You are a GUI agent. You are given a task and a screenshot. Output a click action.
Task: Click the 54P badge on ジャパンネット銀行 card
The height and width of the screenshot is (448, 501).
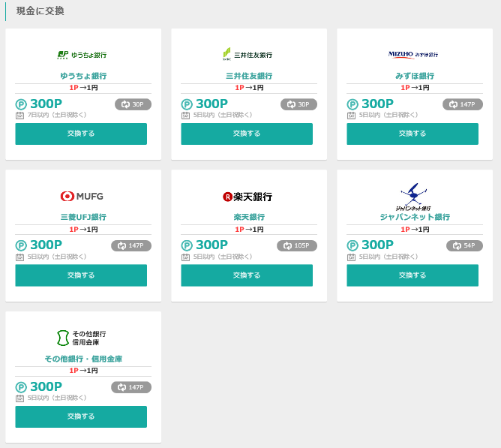[x=464, y=245]
